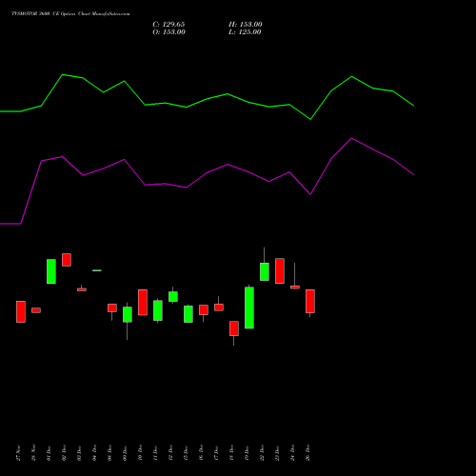Click the 18 Dec date label

pyautogui.click(x=231, y=453)
